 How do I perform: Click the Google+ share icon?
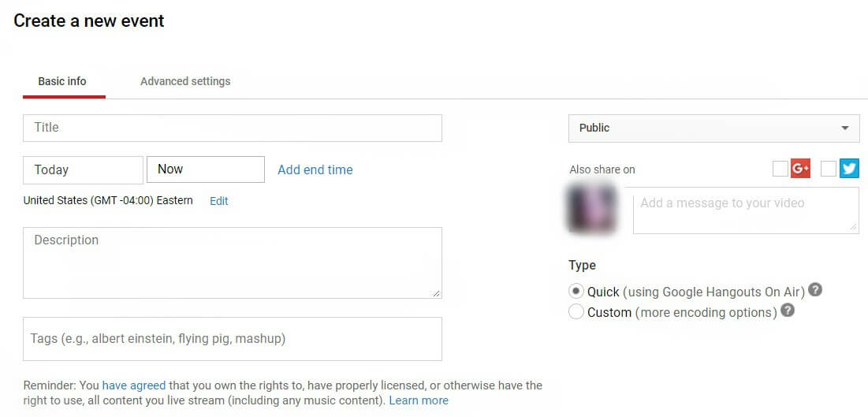click(800, 169)
